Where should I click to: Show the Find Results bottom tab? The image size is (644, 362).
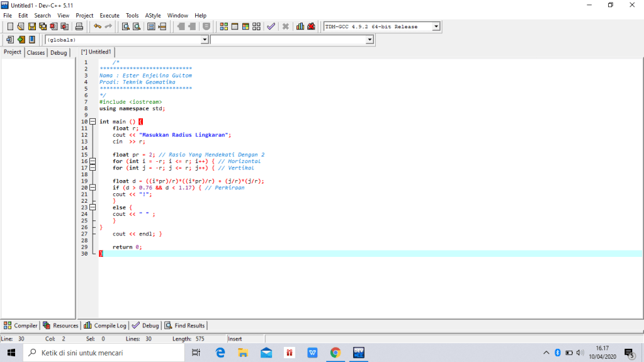pyautogui.click(x=185, y=325)
